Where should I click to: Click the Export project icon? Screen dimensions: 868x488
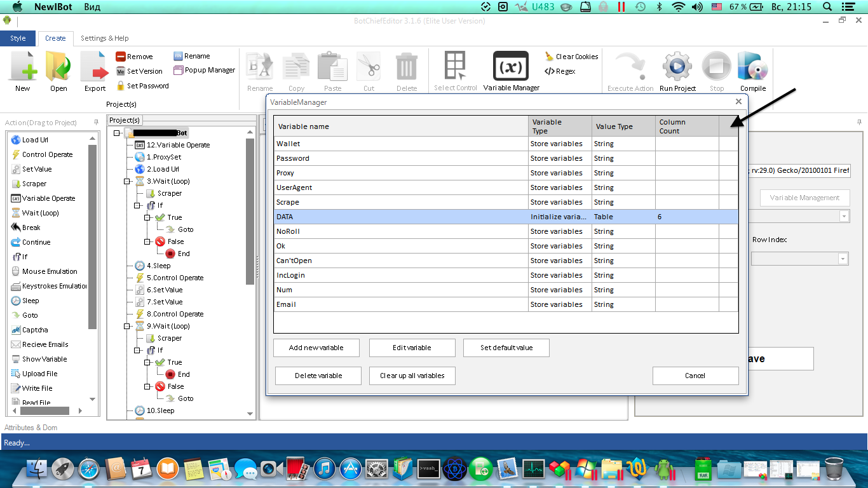pos(95,66)
